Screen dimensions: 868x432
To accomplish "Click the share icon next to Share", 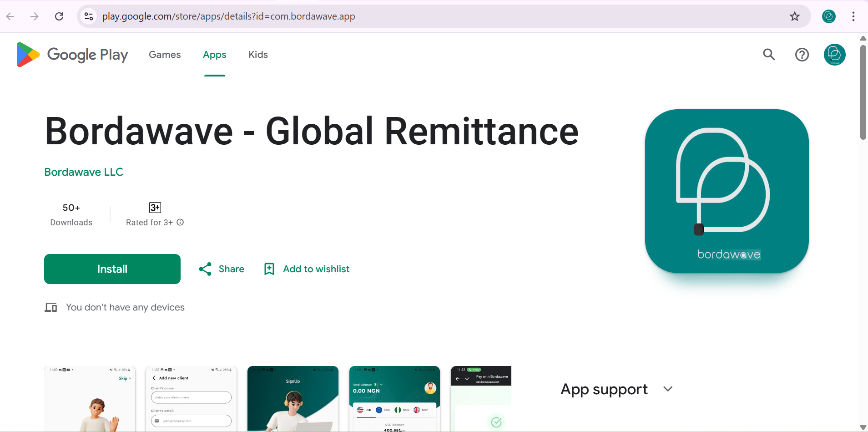I will pos(205,269).
